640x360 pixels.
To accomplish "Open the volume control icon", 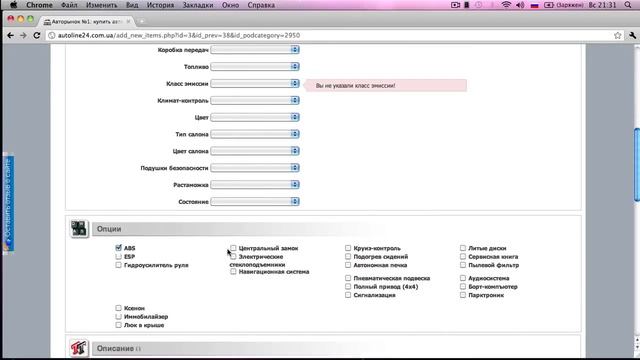I will tap(520, 5).
